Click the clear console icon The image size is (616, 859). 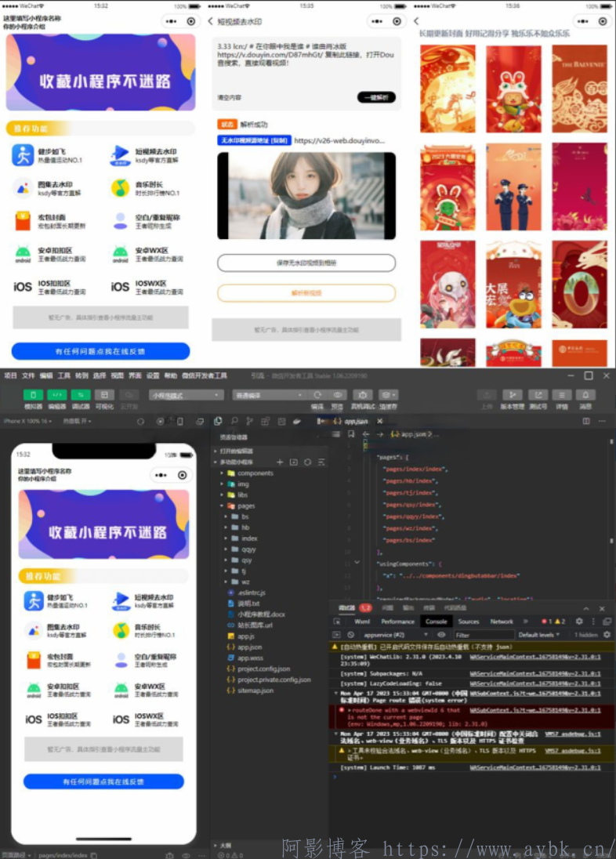[351, 635]
